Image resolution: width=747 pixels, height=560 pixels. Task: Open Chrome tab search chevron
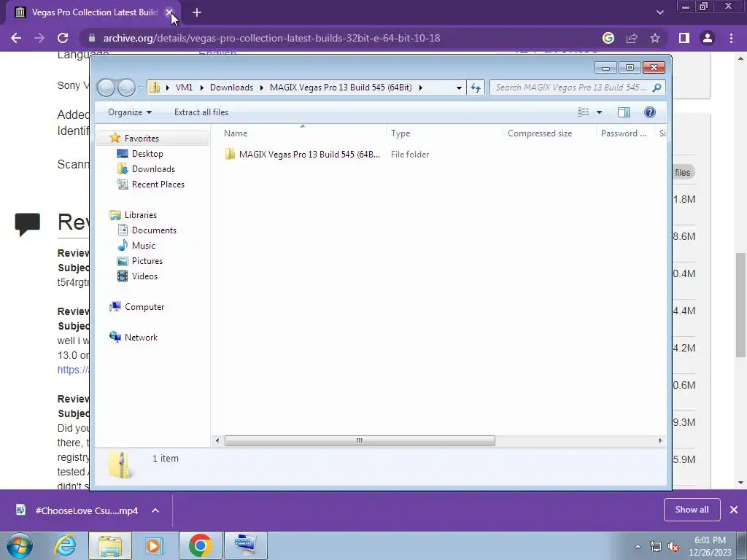(659, 12)
